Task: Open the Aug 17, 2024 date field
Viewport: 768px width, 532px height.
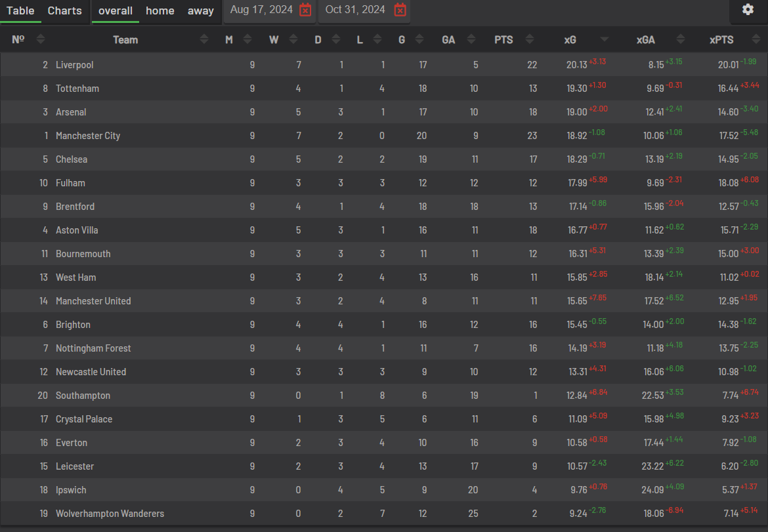Action: (x=261, y=10)
